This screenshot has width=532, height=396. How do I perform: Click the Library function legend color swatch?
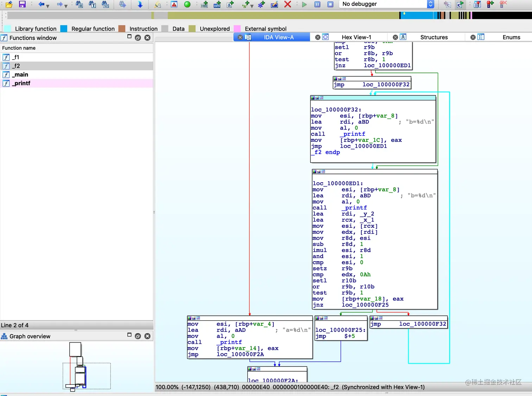pos(7,29)
